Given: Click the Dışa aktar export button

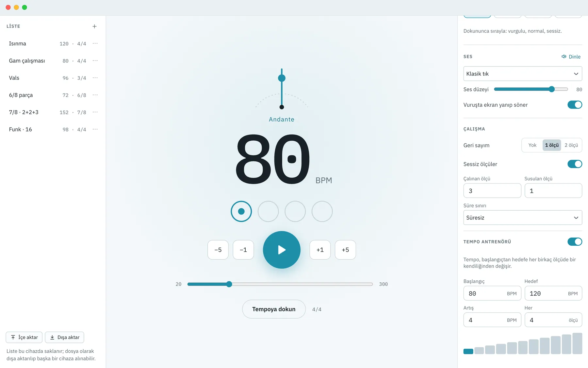Looking at the screenshot, I should coord(64,337).
